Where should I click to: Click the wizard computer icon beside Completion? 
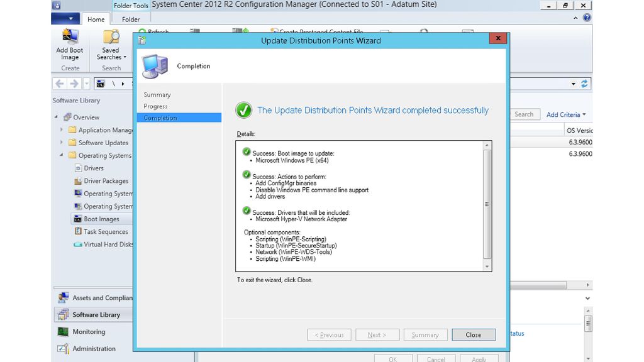tap(155, 66)
